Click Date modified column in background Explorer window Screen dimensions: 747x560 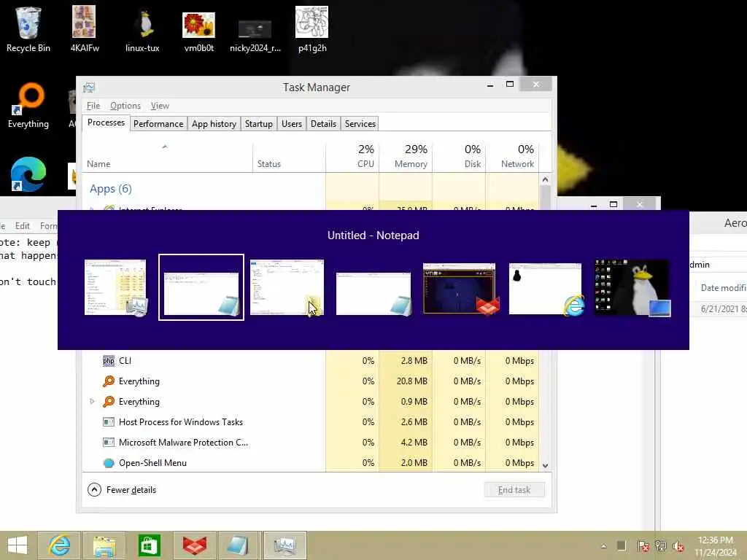[x=723, y=287]
